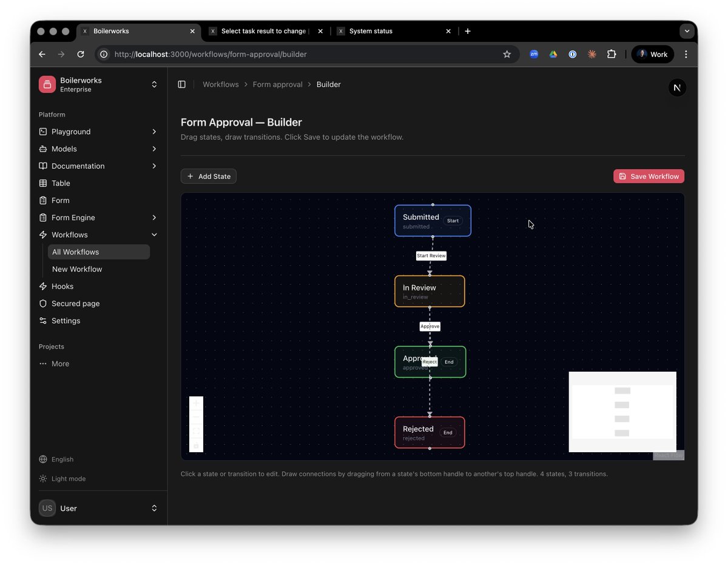728x565 pixels.
Task: Open the Form approval breadcrumb link
Action: 277,84
